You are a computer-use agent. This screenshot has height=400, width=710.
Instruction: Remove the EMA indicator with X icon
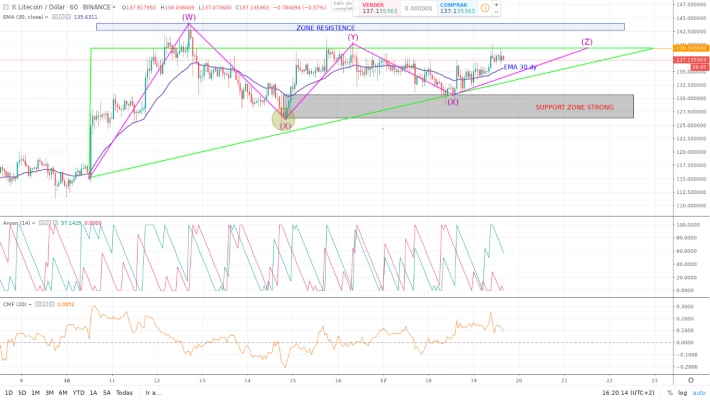click(68, 17)
